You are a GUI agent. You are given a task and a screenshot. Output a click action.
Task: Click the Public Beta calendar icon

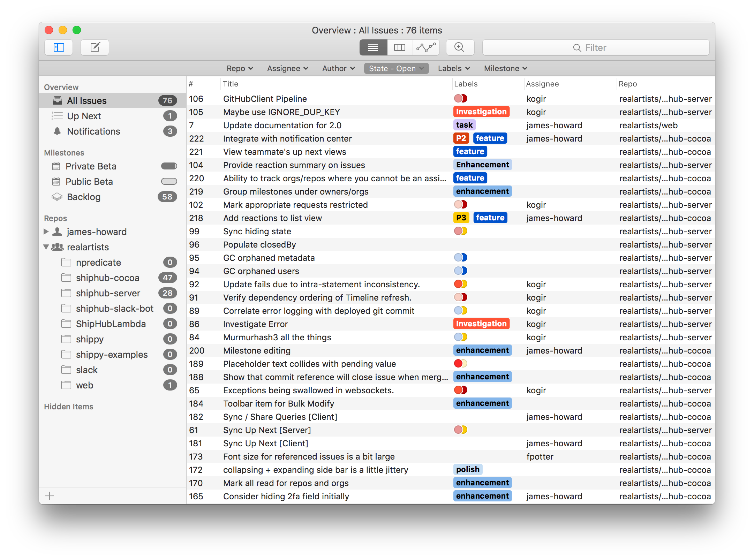click(x=56, y=181)
